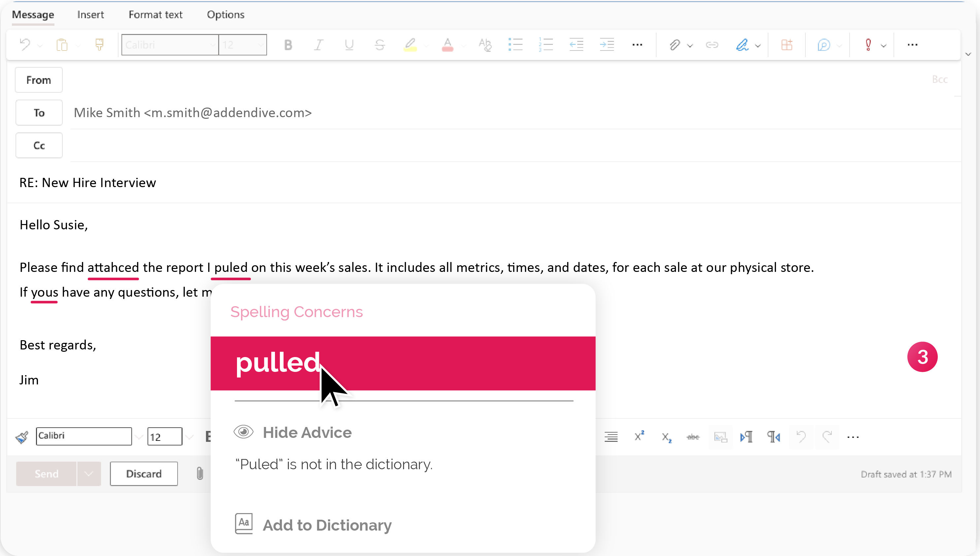Select the Italic formatting icon
Viewport: 980px width, 556px height.
319,44
